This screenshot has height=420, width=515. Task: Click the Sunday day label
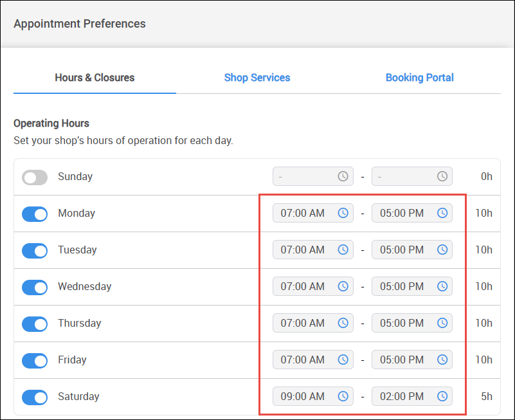[x=75, y=176]
